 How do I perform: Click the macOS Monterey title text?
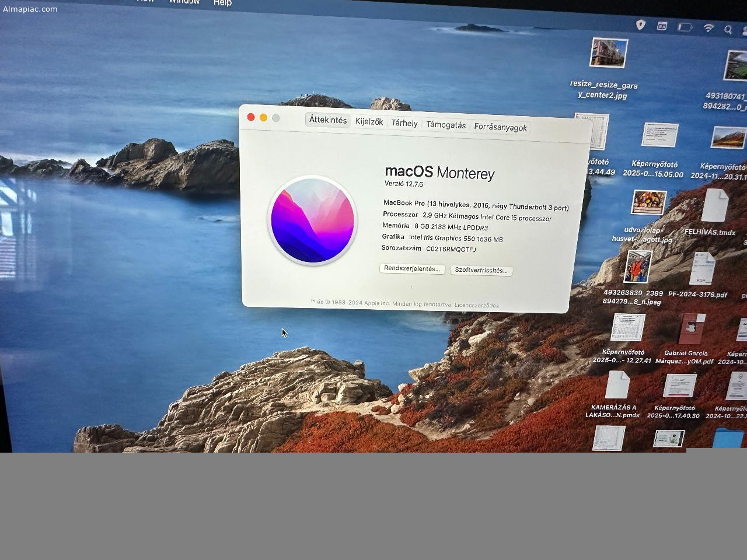[440, 172]
